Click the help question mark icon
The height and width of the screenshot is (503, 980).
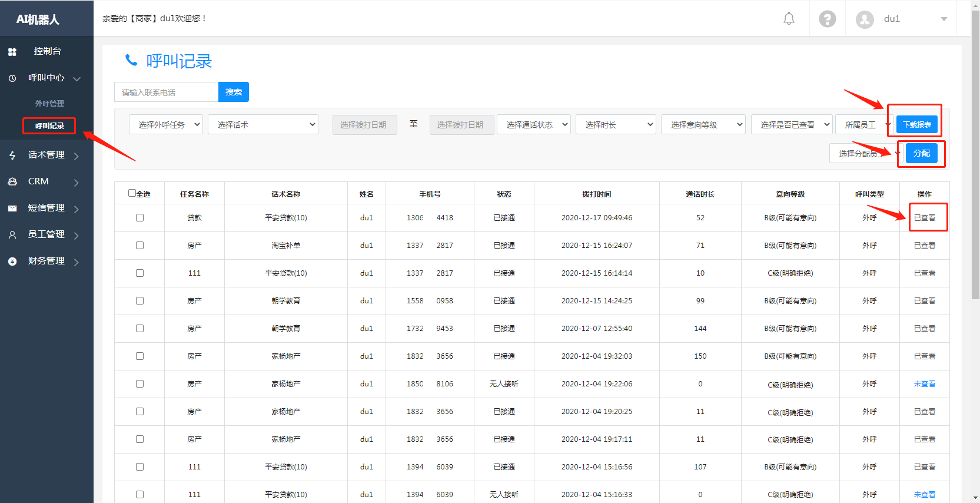827,19
